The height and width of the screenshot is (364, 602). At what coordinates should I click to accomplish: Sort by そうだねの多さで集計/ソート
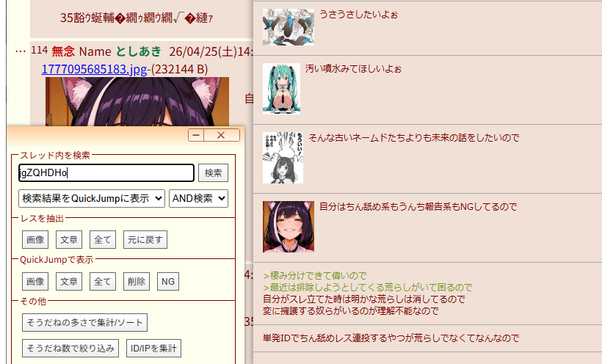click(x=85, y=322)
